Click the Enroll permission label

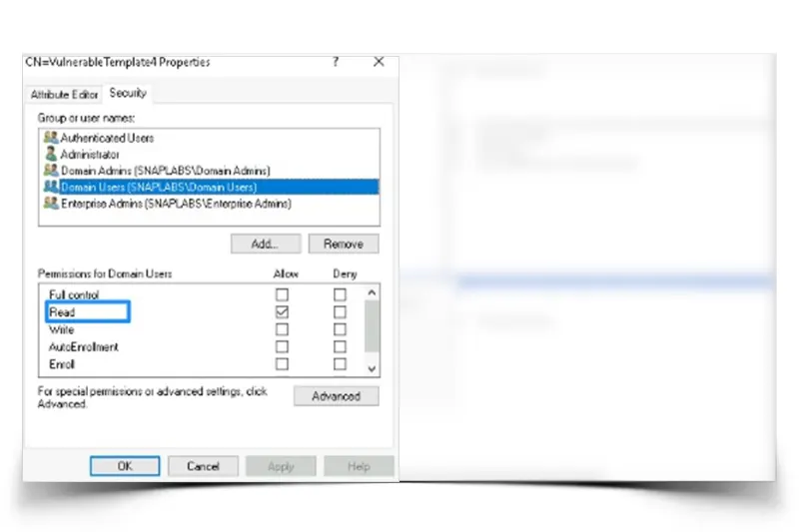click(x=62, y=364)
